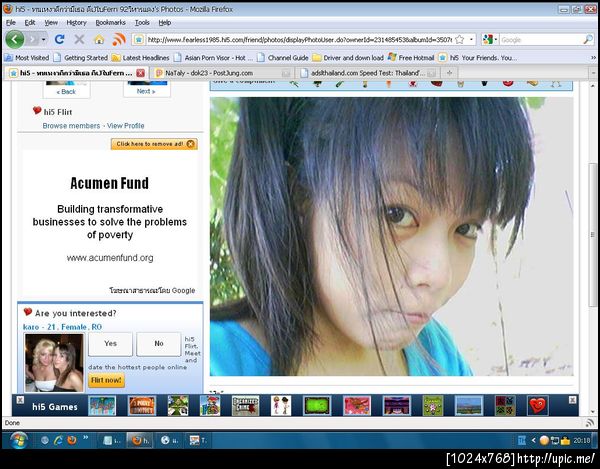Open the Tools menu
This screenshot has width=600, height=469.
[142, 23]
